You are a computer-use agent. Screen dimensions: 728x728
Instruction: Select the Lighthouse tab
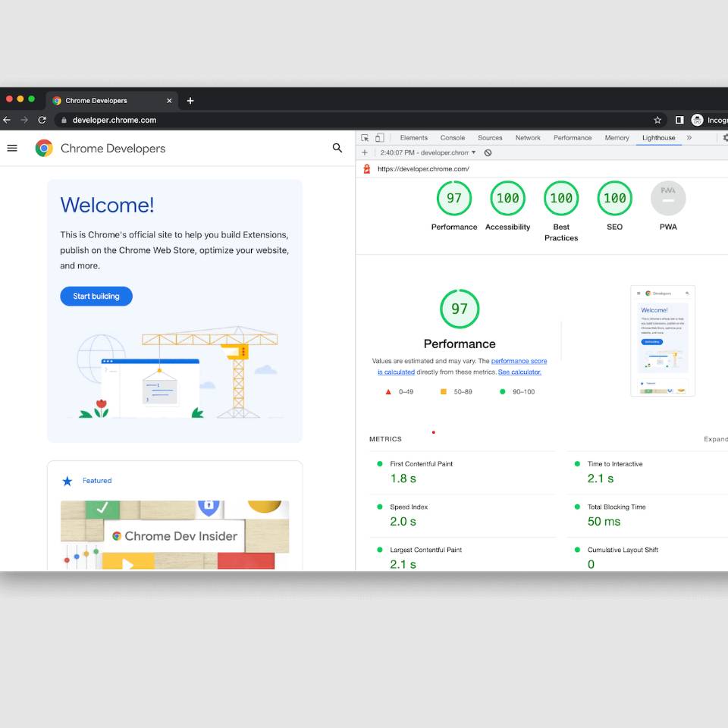658,138
